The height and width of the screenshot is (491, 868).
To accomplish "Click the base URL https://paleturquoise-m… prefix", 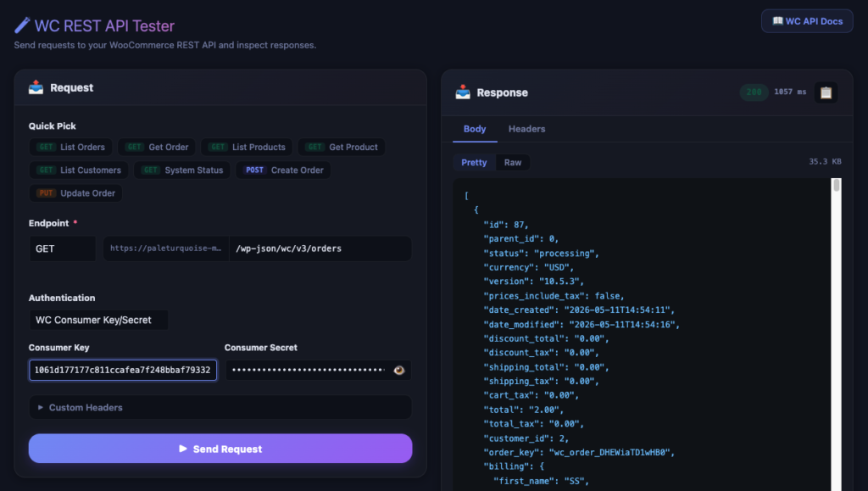I will coord(166,248).
